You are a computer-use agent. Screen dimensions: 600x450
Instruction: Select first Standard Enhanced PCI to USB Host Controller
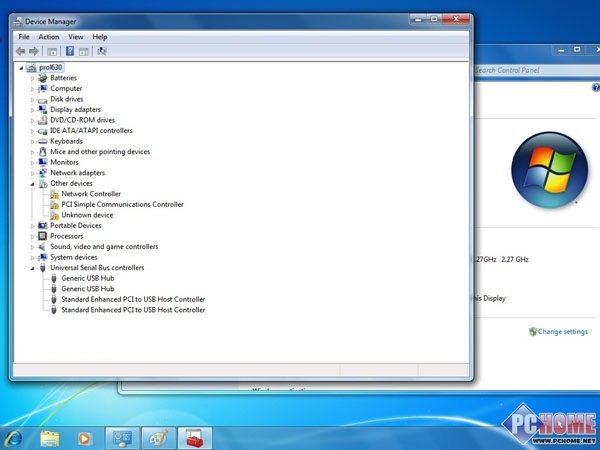pos(133,299)
